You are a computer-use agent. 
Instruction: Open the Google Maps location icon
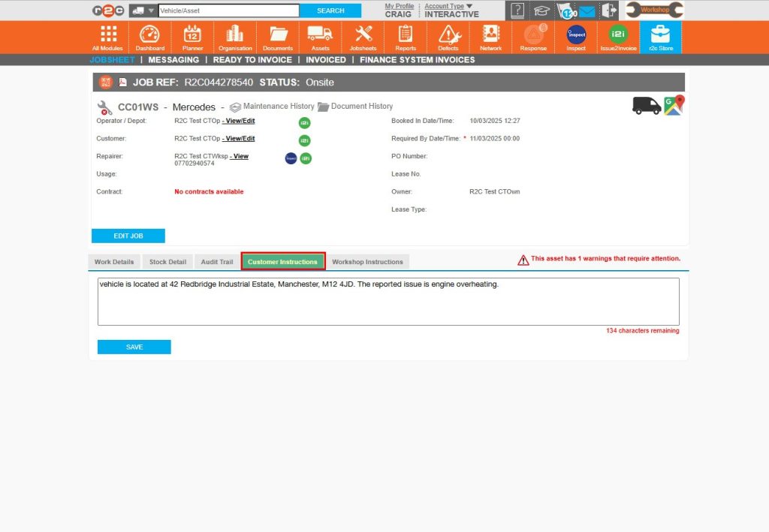674,106
